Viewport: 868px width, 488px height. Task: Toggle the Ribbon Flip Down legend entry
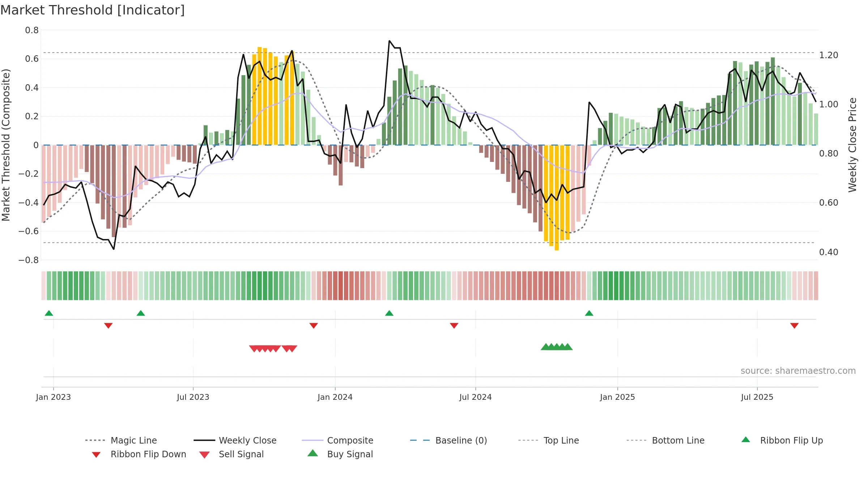139,454
